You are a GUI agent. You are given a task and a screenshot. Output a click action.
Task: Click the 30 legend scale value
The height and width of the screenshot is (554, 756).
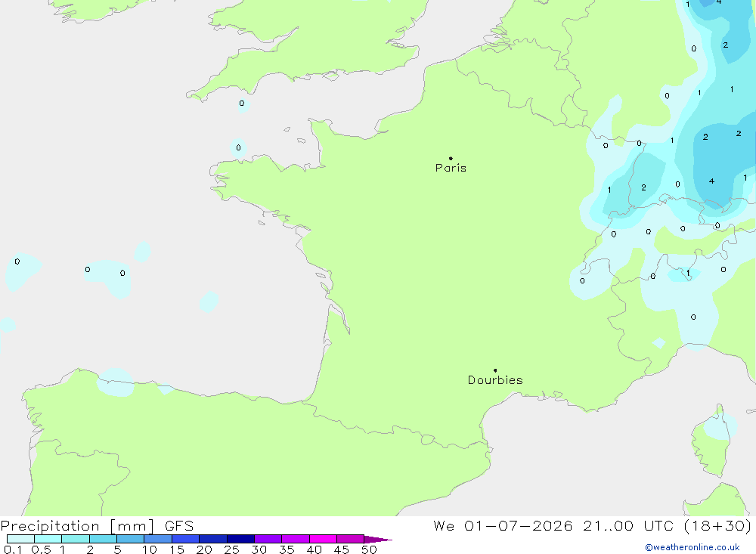(259, 549)
